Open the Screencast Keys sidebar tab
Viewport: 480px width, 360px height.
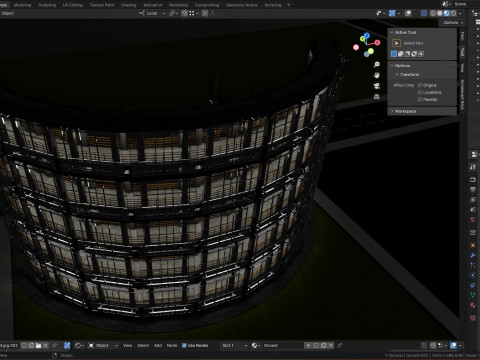coord(462,95)
